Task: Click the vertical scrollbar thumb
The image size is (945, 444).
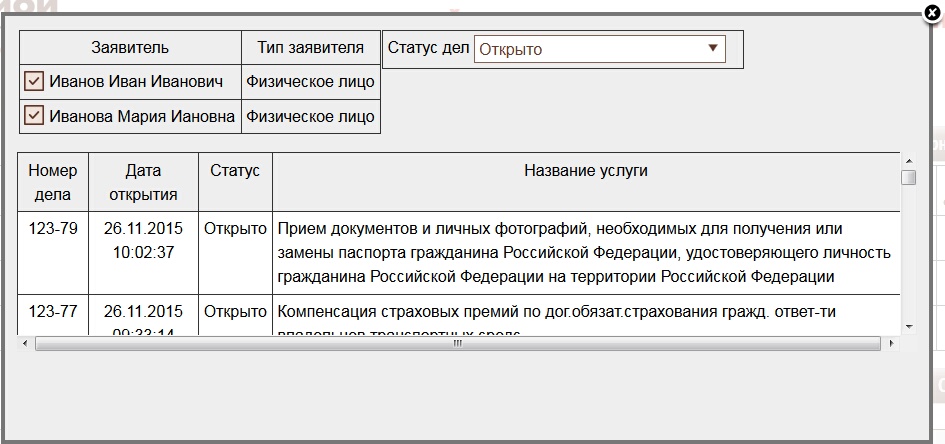Action: click(908, 178)
